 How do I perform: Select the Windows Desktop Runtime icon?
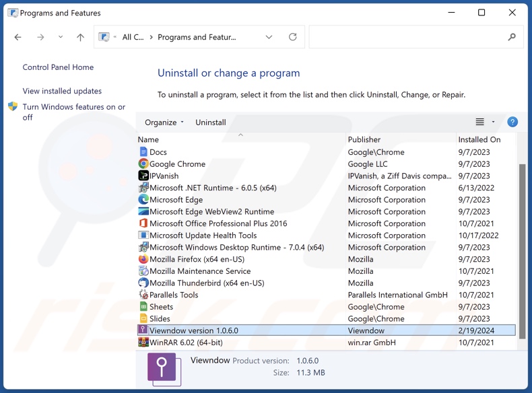(143, 247)
